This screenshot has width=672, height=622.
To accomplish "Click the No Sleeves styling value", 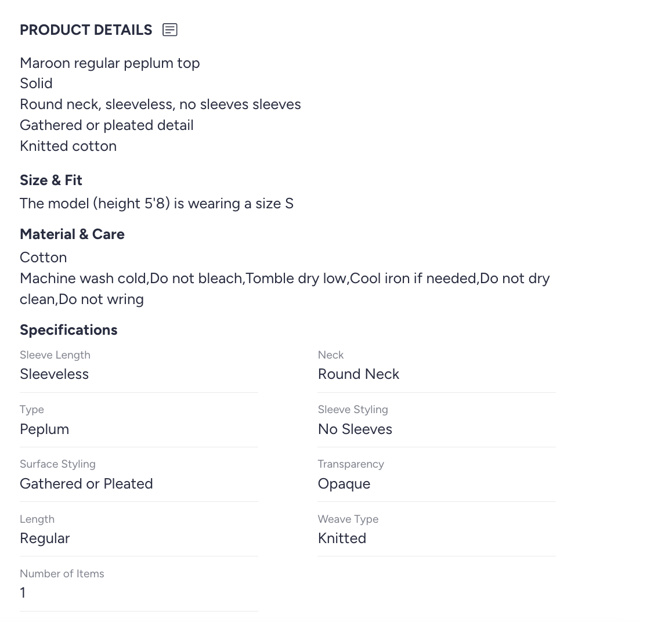I will (x=355, y=429).
